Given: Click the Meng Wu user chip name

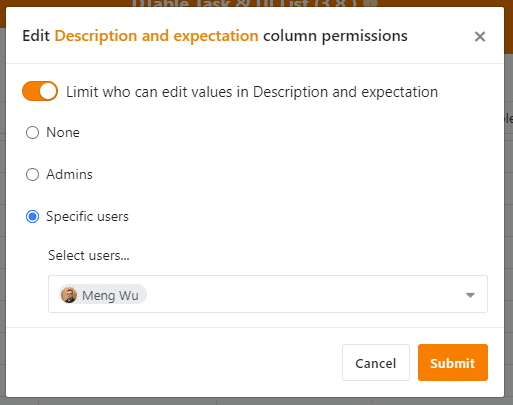Looking at the screenshot, I should [110, 295].
